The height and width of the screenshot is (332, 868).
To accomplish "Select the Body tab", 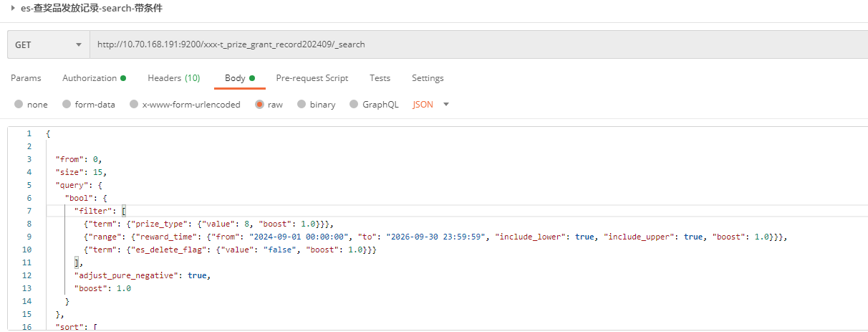I will tap(240, 78).
